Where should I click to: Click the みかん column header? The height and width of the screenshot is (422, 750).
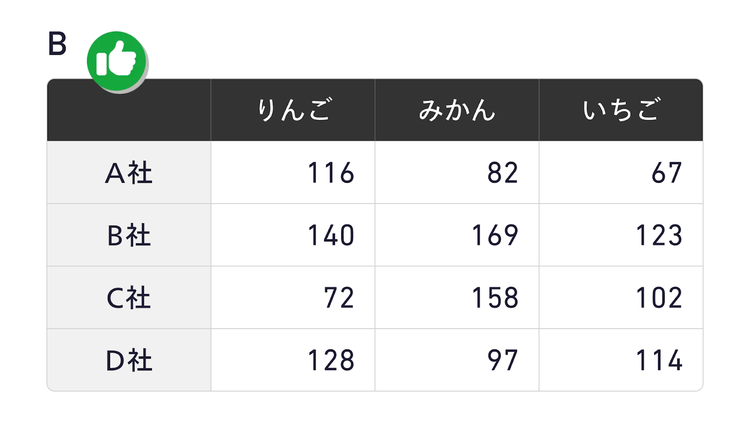(x=457, y=110)
